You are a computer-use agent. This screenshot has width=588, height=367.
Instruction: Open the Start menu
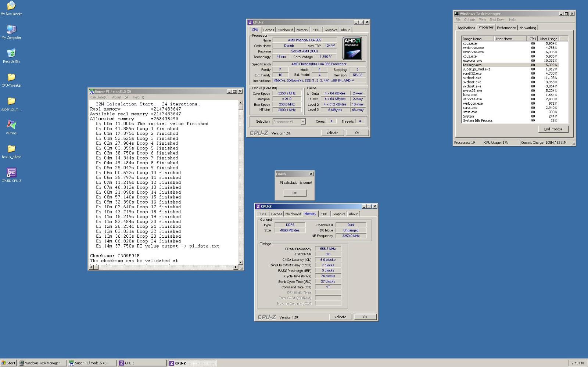click(x=8, y=363)
